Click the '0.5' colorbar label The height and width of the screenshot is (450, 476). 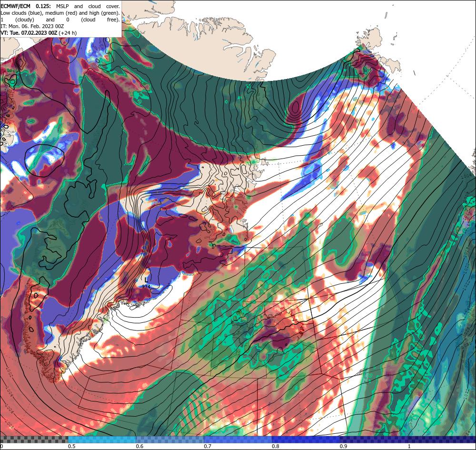[72, 446]
